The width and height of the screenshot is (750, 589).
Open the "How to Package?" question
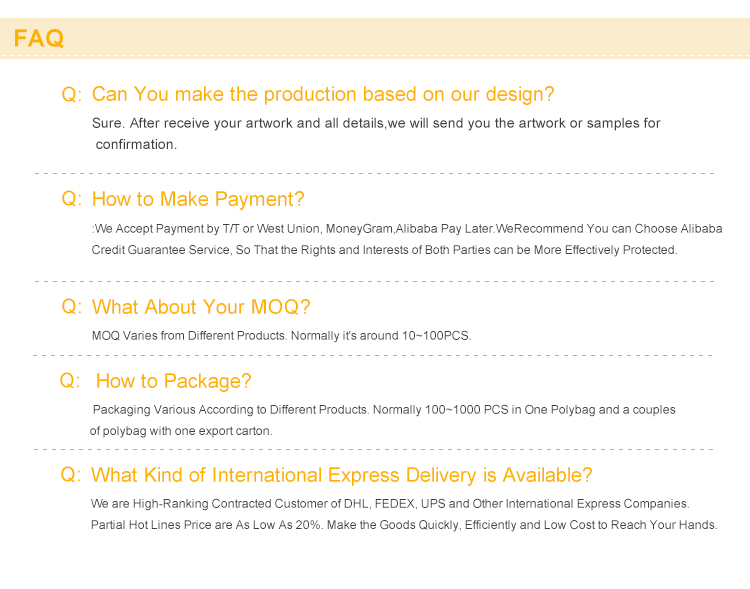tap(173, 381)
